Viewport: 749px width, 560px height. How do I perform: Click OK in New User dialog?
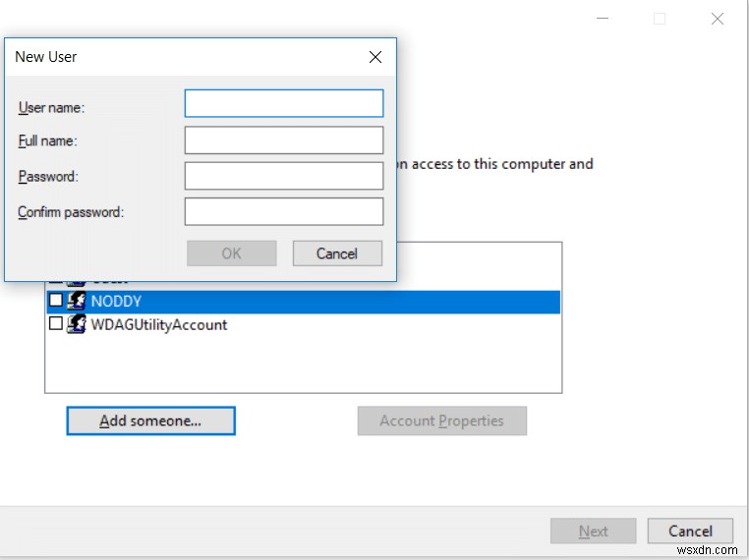click(232, 253)
